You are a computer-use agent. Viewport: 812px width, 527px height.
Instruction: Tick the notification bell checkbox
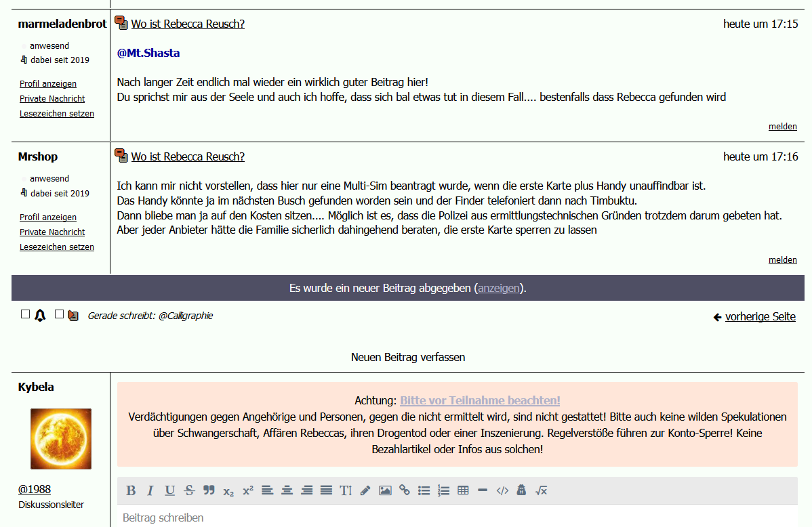point(25,314)
